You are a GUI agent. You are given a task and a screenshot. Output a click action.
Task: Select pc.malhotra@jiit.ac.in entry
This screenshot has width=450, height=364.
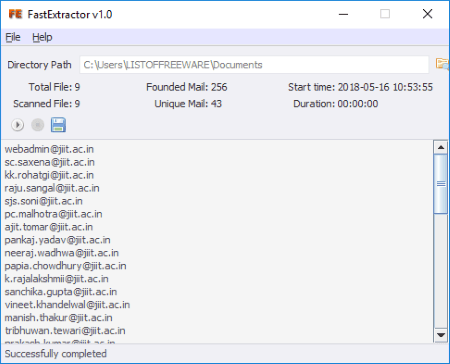click(53, 214)
